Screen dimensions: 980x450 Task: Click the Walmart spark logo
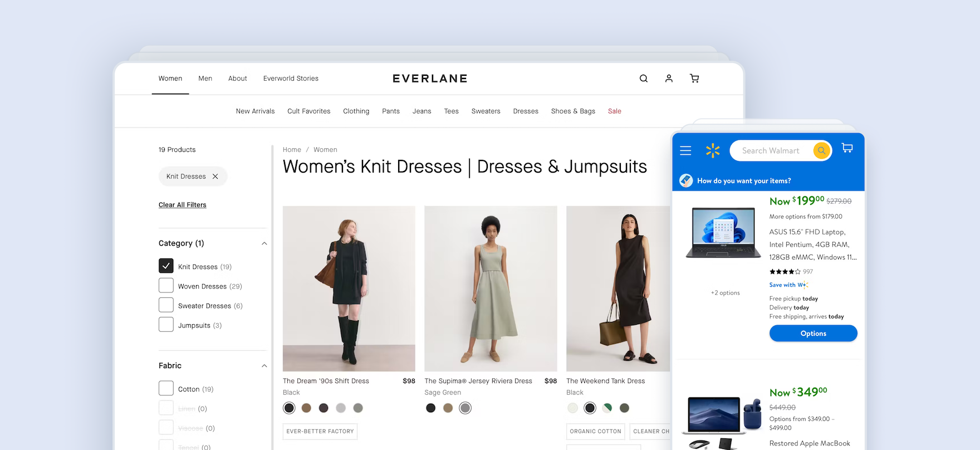[x=713, y=151]
